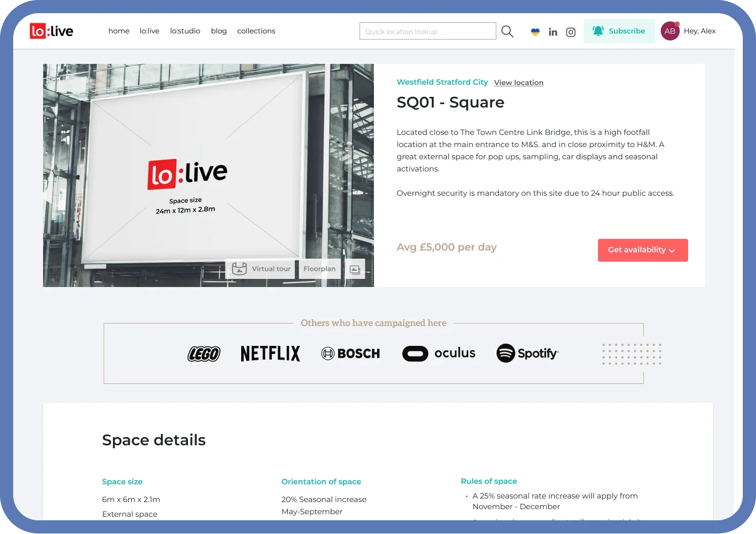Viewport: 756px width, 534px height.
Task: Click the lo:live logo in header
Action: tap(51, 31)
